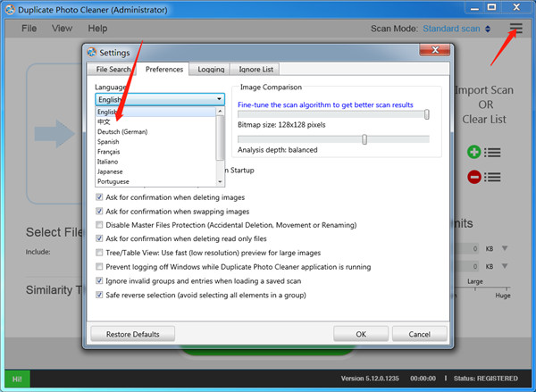Click Import Scan OR Clear List text

(x=484, y=104)
